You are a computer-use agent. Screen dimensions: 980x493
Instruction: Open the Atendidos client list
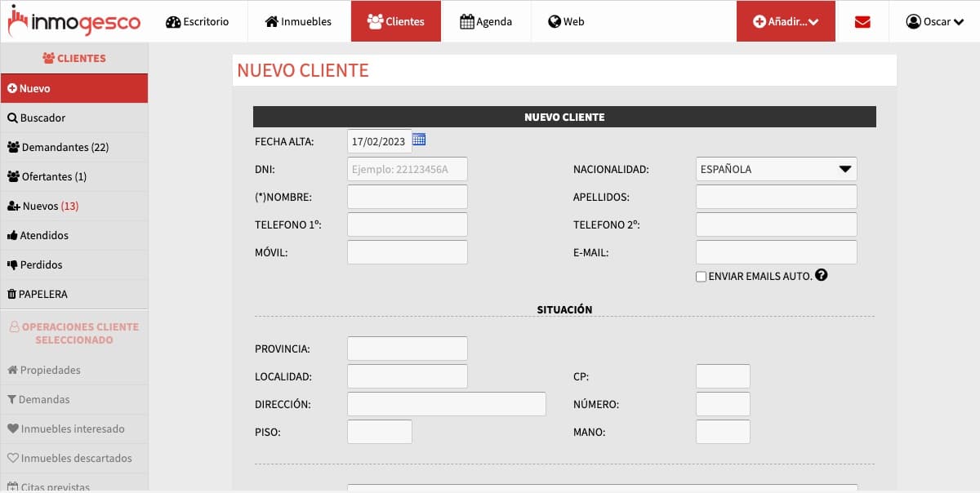pyautogui.click(x=37, y=235)
